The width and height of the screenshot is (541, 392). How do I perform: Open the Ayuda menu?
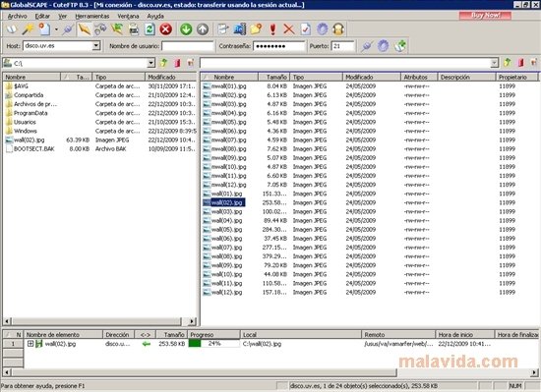pyautogui.click(x=155, y=16)
